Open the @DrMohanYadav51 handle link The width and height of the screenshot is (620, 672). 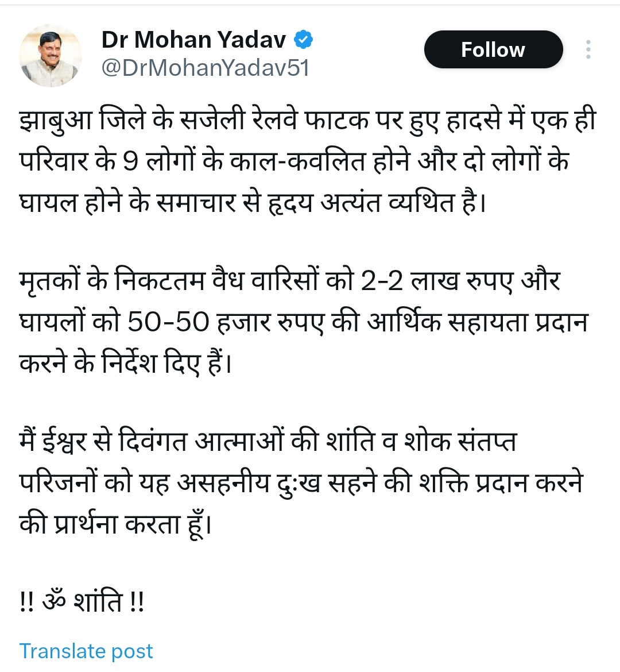click(x=206, y=68)
